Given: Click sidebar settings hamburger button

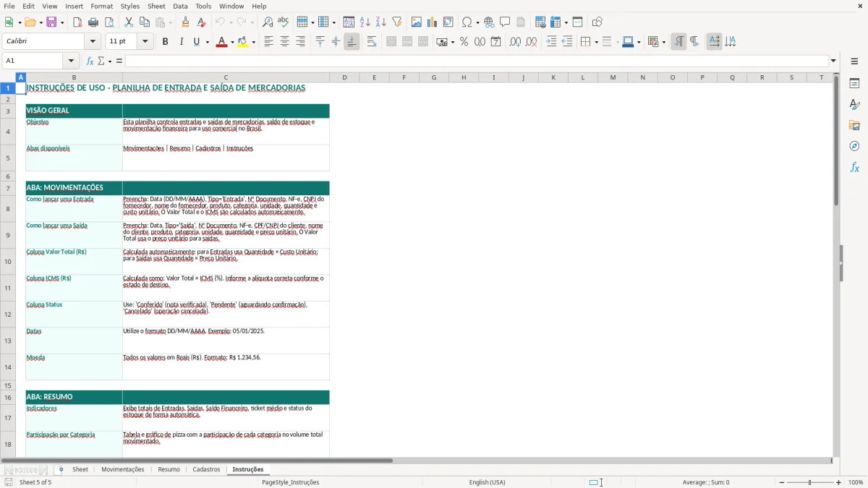Looking at the screenshot, I should (854, 61).
